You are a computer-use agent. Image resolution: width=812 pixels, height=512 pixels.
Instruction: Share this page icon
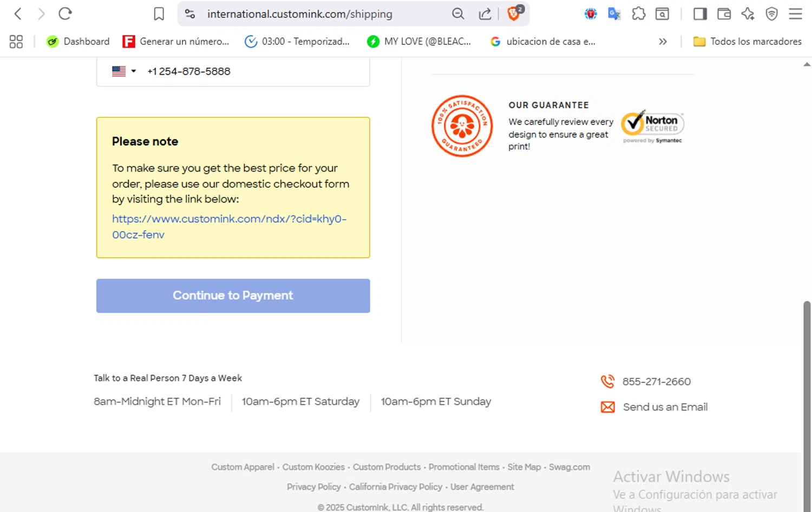485,14
